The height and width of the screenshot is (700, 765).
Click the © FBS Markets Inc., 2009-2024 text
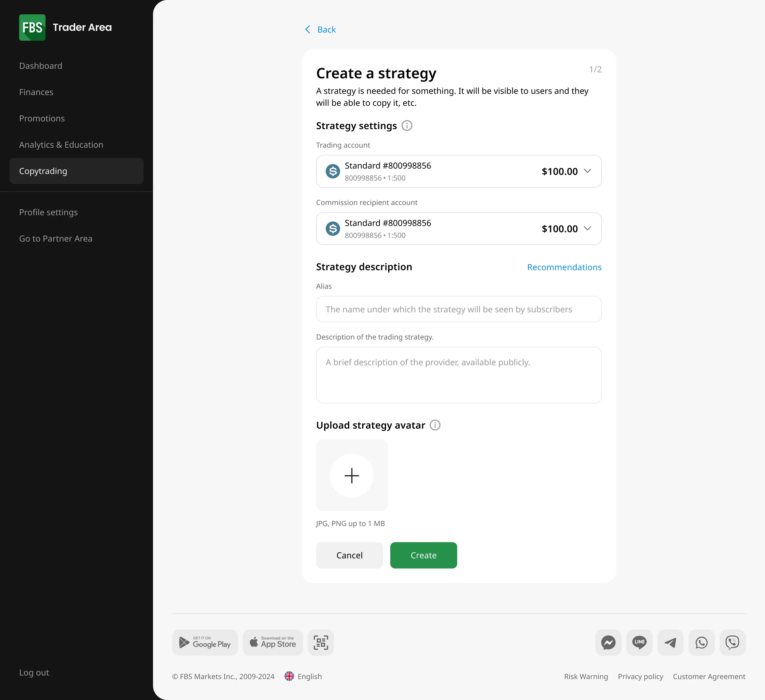[x=223, y=676]
